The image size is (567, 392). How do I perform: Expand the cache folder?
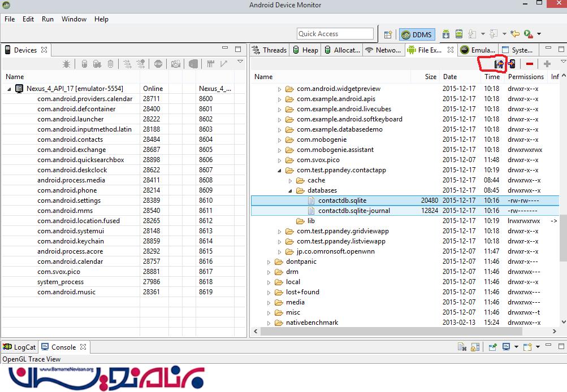[289, 180]
